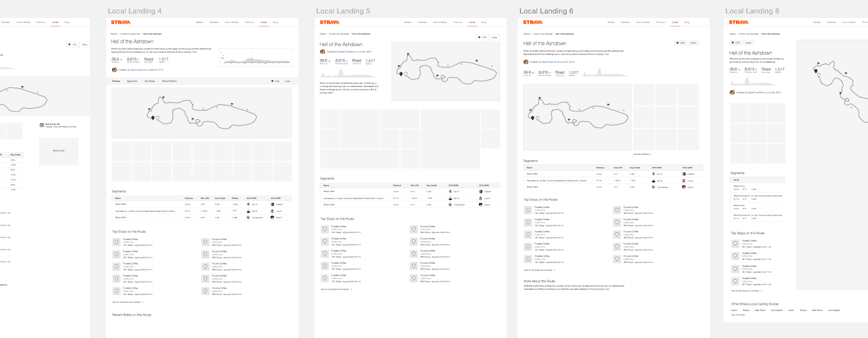The image size is (868, 338).
Task: Click the black start pin on Local Landing 6 map
Action: coord(533,117)
